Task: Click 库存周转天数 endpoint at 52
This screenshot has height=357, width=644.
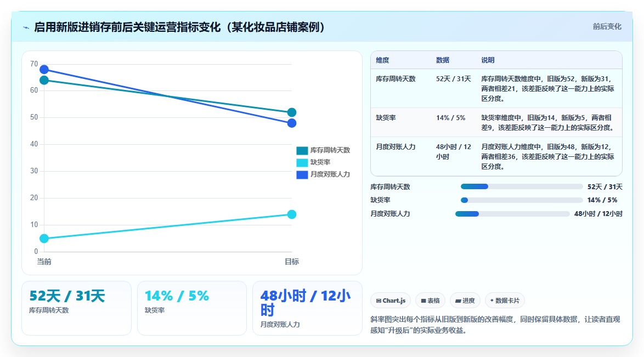Action: point(292,112)
